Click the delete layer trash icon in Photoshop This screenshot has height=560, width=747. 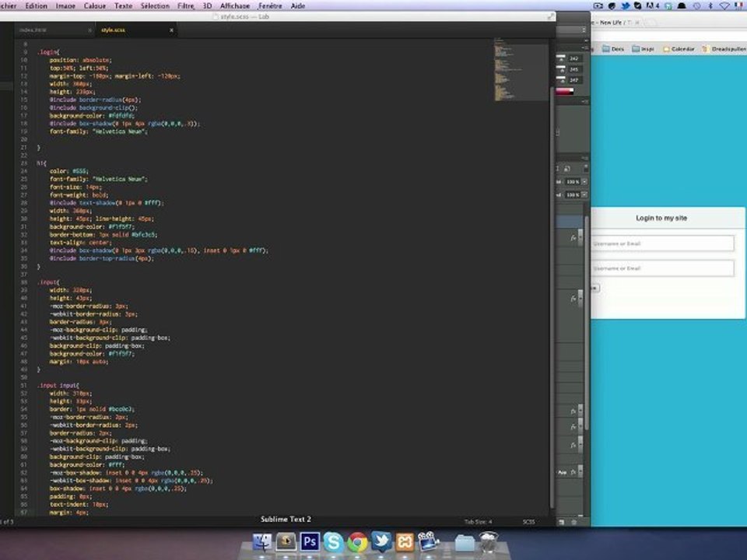573,522
